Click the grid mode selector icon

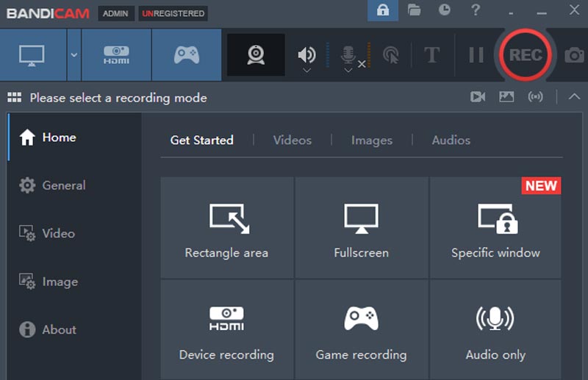tap(14, 98)
